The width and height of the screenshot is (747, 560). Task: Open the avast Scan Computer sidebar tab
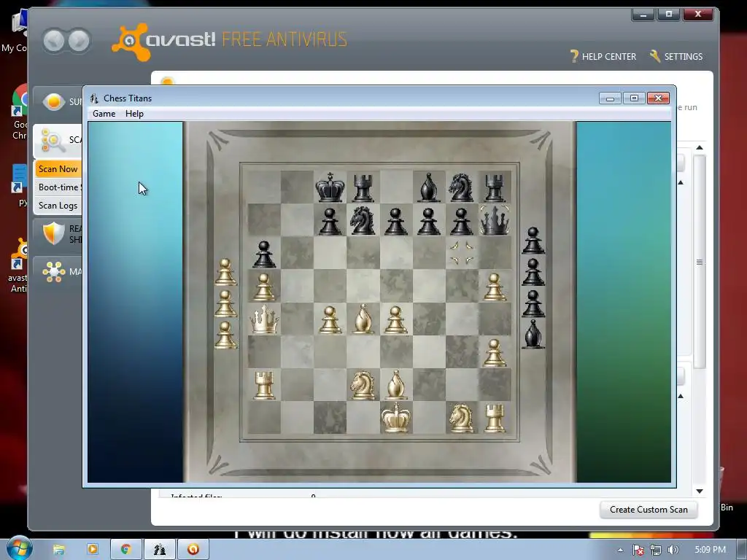58,140
